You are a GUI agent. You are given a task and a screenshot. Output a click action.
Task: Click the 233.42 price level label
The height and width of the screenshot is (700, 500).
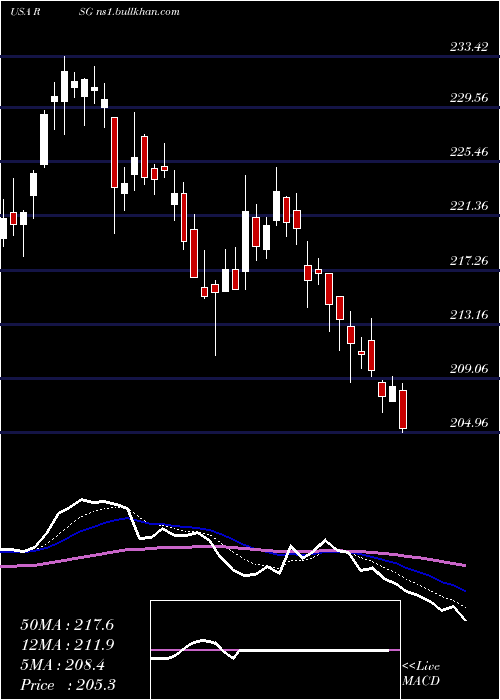[470, 46]
